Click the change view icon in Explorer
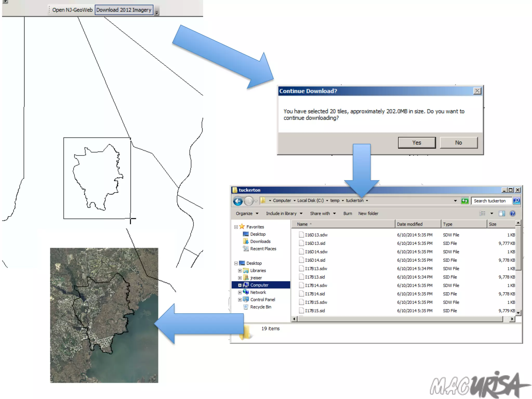The width and height of the screenshot is (532, 399). (x=482, y=214)
